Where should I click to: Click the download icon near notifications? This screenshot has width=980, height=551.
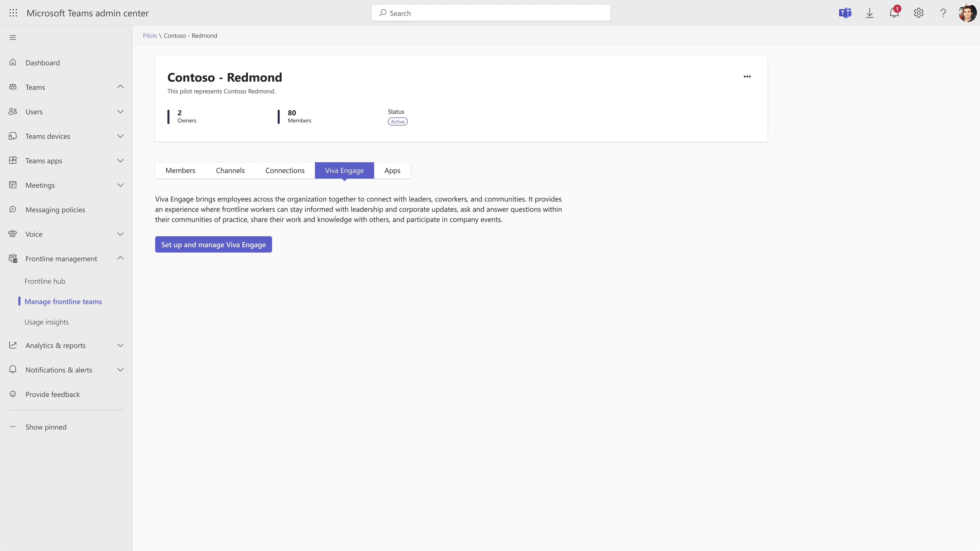coord(870,13)
